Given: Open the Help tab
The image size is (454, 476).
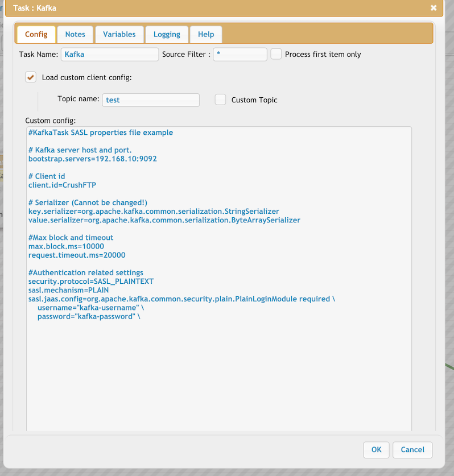Looking at the screenshot, I should click(206, 34).
